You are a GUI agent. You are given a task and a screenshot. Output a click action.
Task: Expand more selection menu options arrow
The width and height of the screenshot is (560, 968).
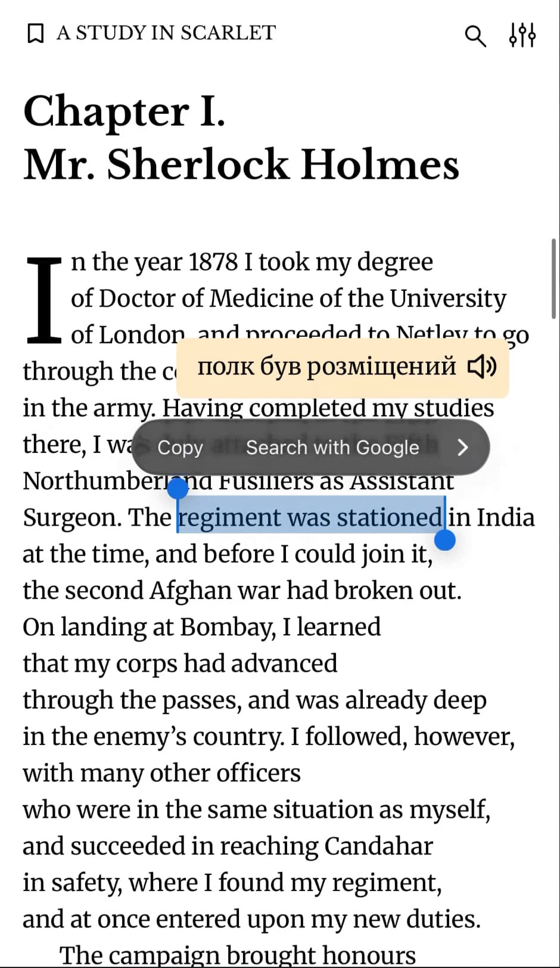coord(463,448)
